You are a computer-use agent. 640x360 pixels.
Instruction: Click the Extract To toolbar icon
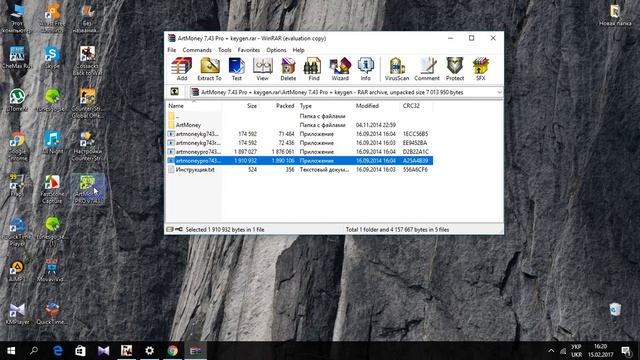coord(209,69)
